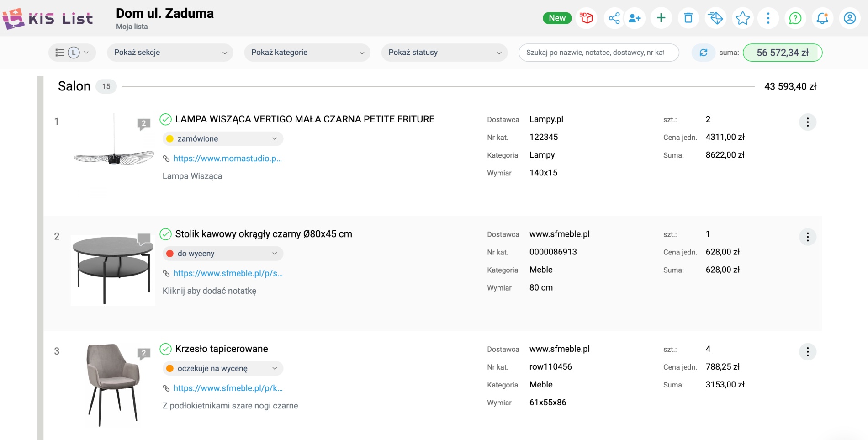Screen dimensions: 868x440
Task: Open the notifications bell
Action: [822, 18]
